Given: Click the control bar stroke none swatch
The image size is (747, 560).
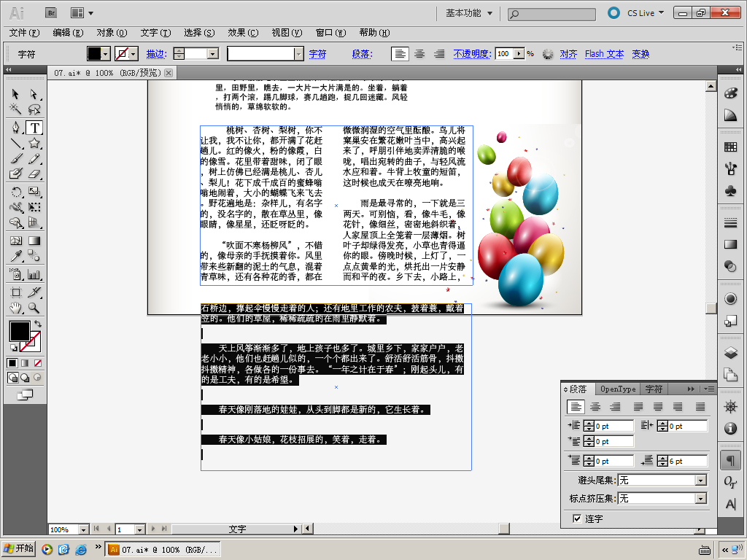Looking at the screenshot, I should (122, 54).
